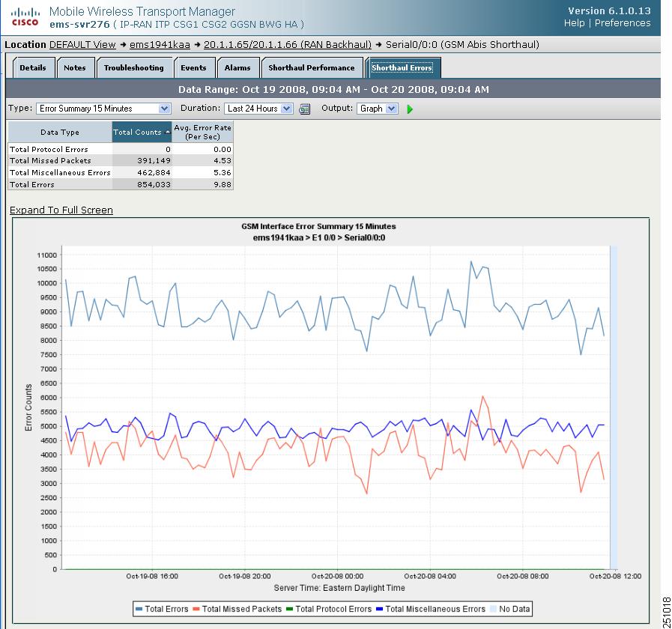Click the Data Range header text

tap(333, 90)
